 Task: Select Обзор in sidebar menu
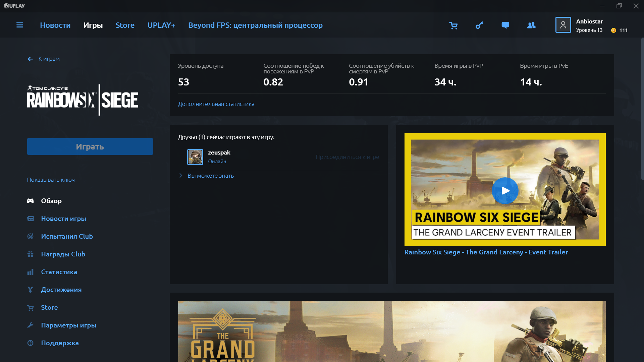click(x=51, y=201)
